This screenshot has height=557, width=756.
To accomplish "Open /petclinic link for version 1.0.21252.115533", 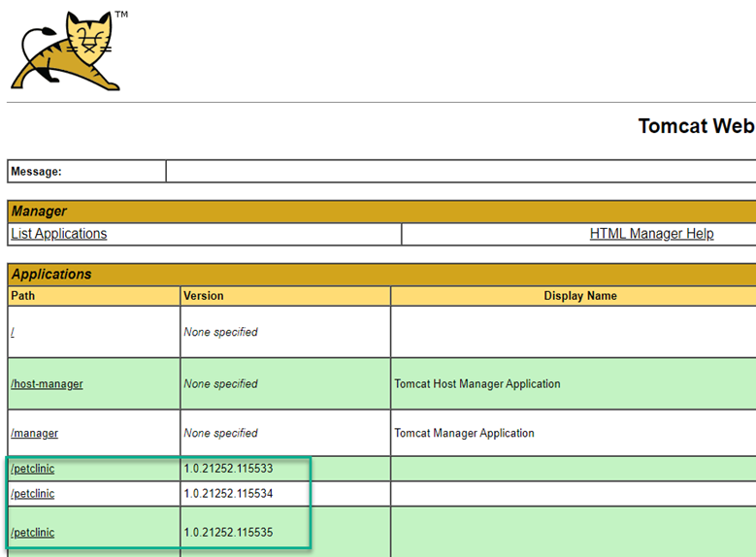I will (x=33, y=469).
